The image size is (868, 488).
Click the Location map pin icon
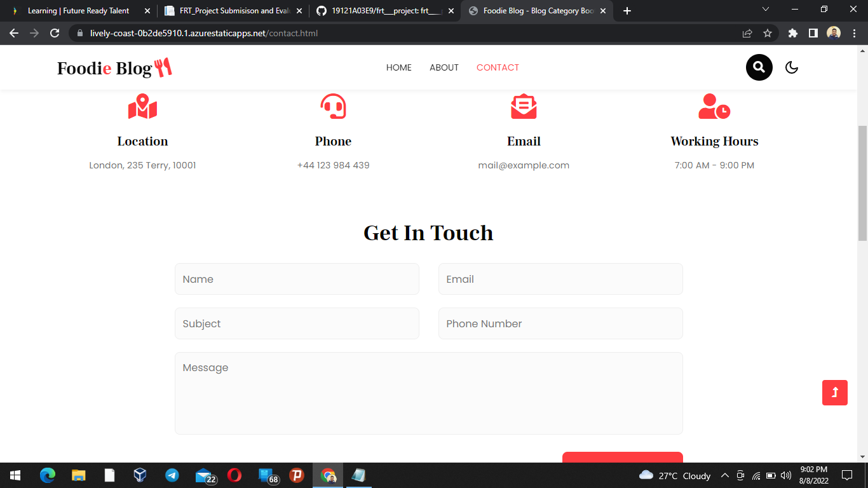pyautogui.click(x=142, y=107)
